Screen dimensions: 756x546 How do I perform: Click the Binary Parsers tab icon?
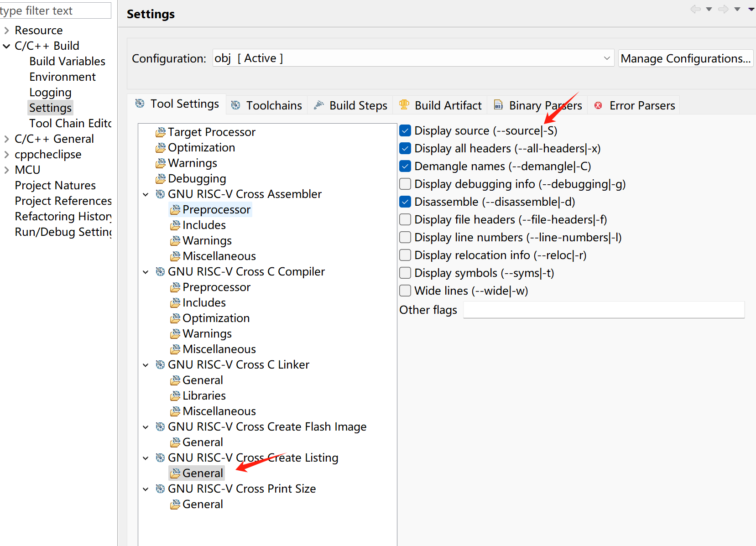[x=499, y=105]
